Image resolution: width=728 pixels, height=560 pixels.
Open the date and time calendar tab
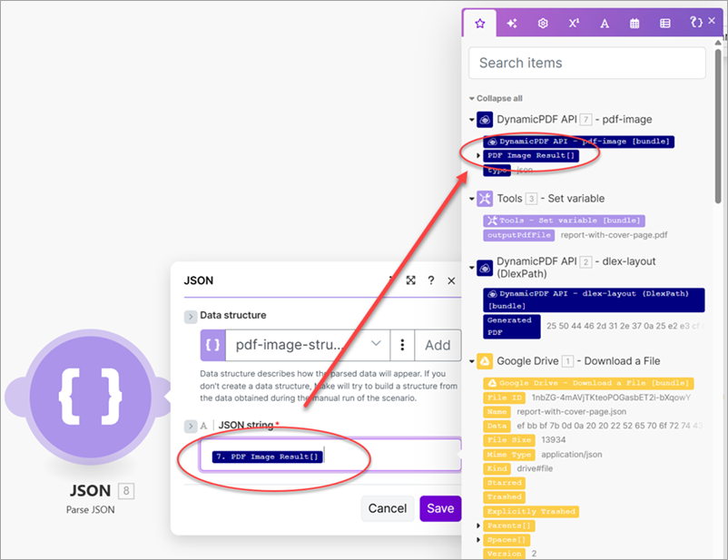tap(635, 24)
